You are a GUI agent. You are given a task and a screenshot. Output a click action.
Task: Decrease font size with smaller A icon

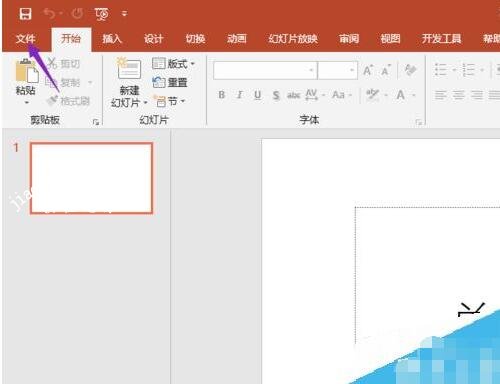pyautogui.click(x=386, y=70)
